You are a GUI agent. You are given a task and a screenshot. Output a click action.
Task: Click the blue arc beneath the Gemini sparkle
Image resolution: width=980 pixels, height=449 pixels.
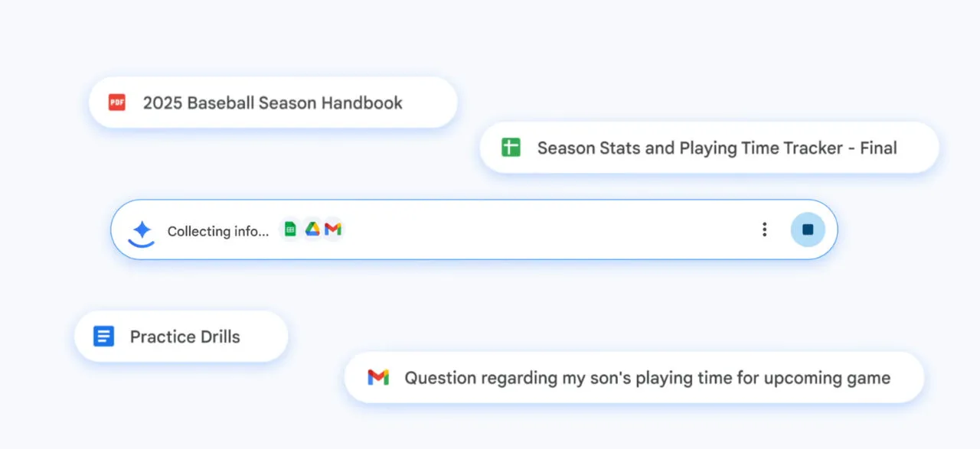141,243
